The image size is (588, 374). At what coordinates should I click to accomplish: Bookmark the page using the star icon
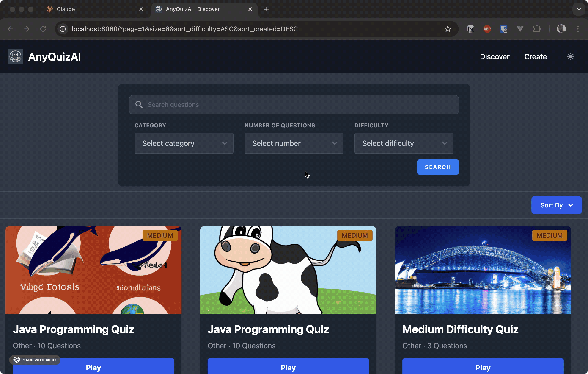448,29
